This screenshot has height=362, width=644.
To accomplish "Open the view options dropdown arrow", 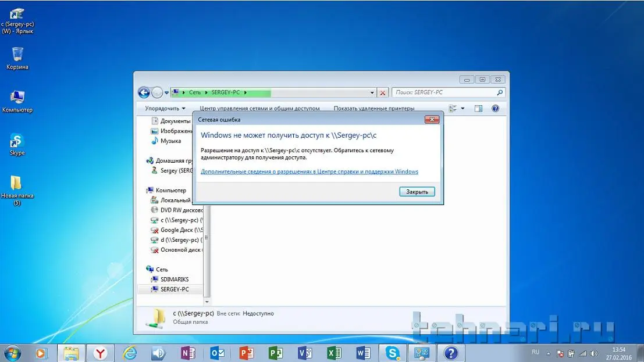I will [x=462, y=108].
